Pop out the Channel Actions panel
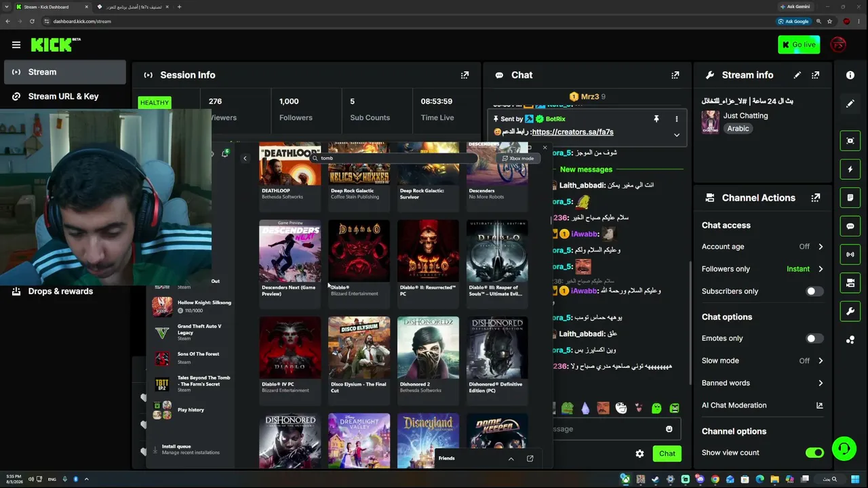The image size is (868, 488). point(816,198)
